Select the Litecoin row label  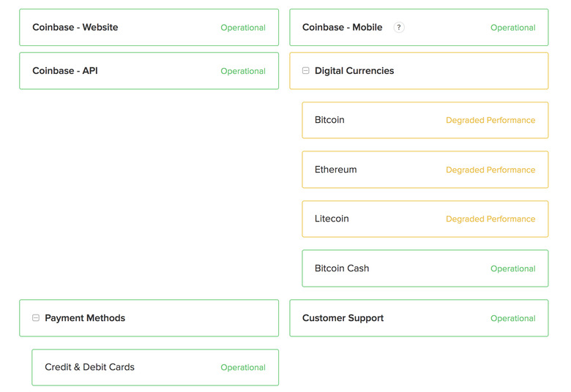pos(332,219)
